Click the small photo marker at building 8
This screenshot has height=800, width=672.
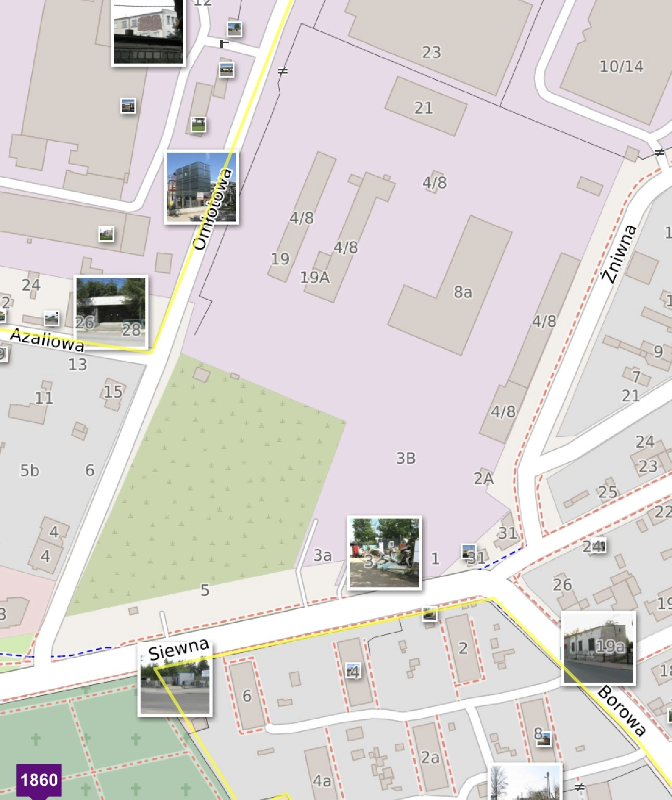click(543, 739)
